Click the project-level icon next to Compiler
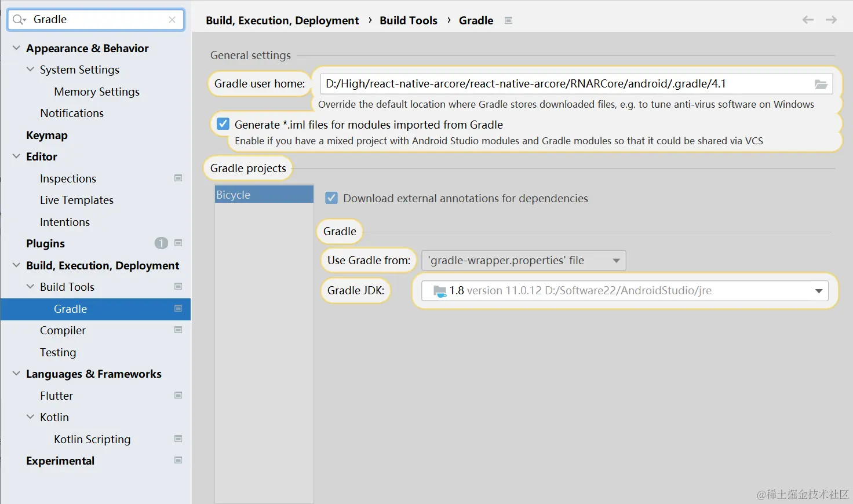The height and width of the screenshot is (504, 853). tap(178, 330)
